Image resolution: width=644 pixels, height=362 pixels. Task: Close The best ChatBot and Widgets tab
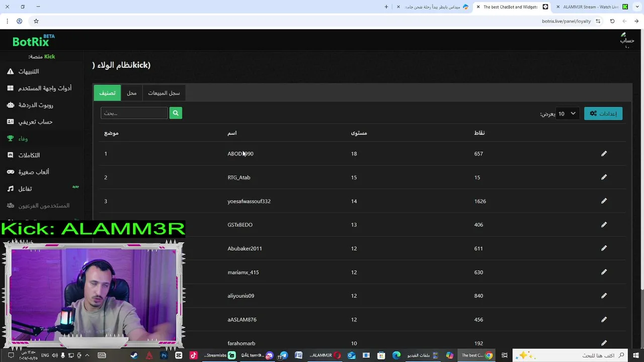tap(478, 7)
